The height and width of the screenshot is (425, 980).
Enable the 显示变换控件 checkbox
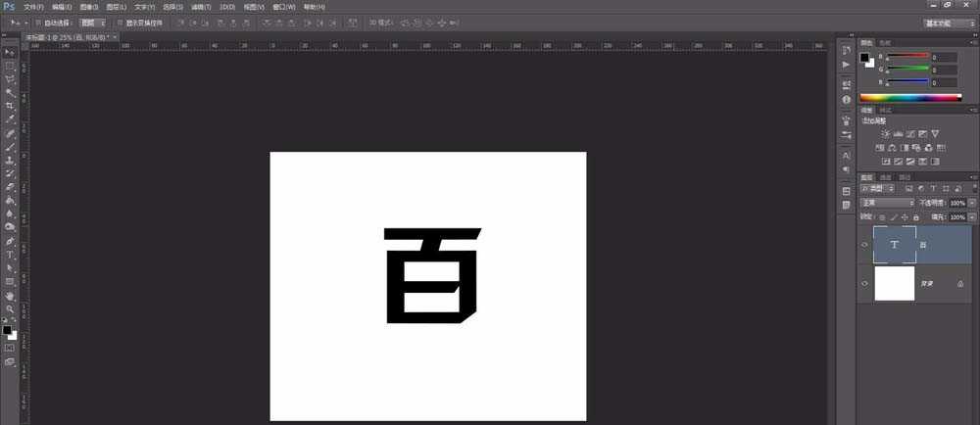120,22
